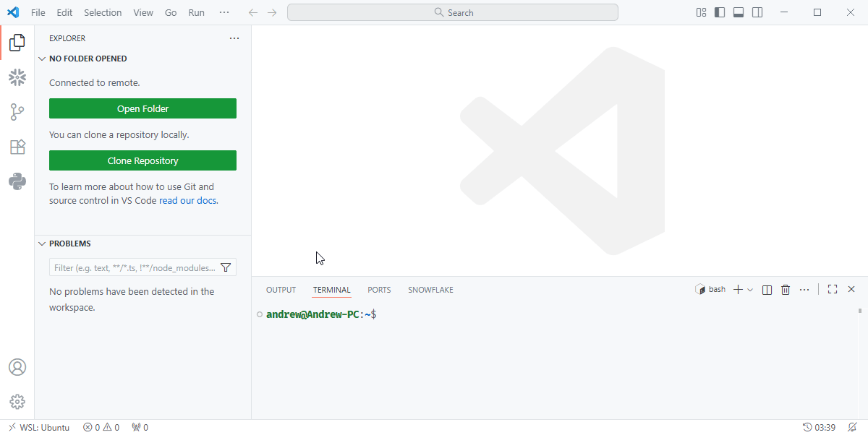Click the Open Folder button
The image size is (868, 435).
pyautogui.click(x=142, y=108)
